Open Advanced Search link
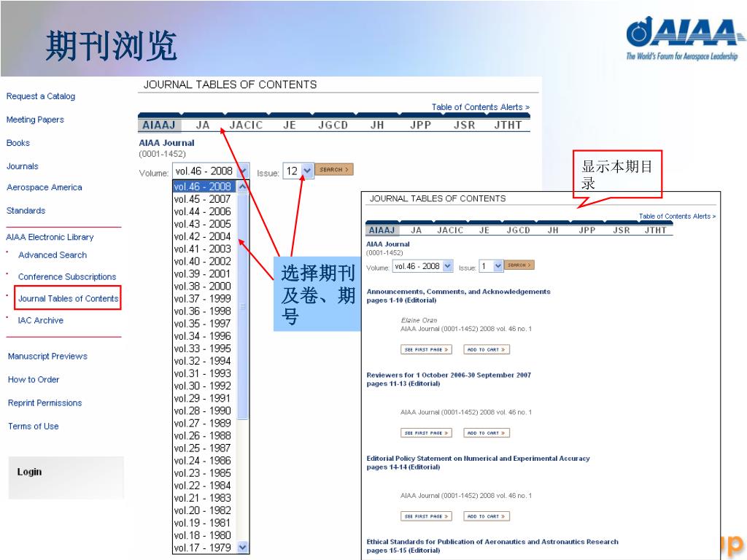 tap(53, 254)
